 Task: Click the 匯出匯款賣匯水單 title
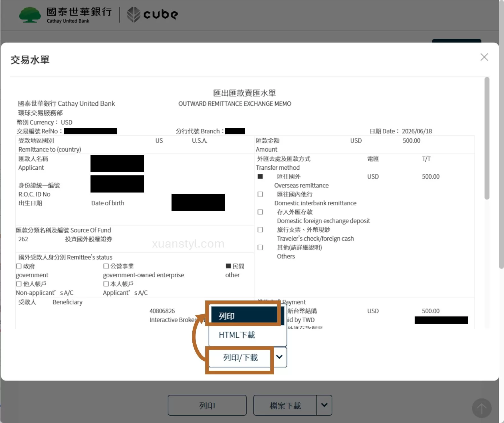[x=245, y=93]
